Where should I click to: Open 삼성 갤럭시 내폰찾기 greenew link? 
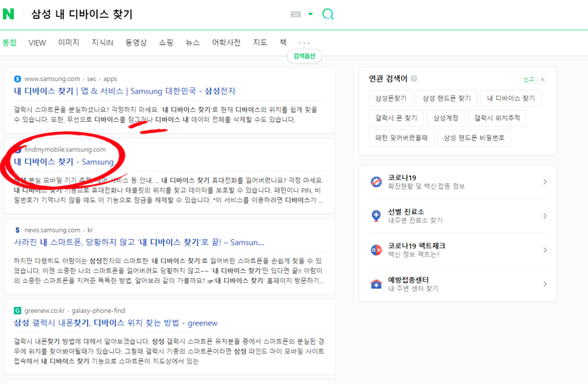116,323
